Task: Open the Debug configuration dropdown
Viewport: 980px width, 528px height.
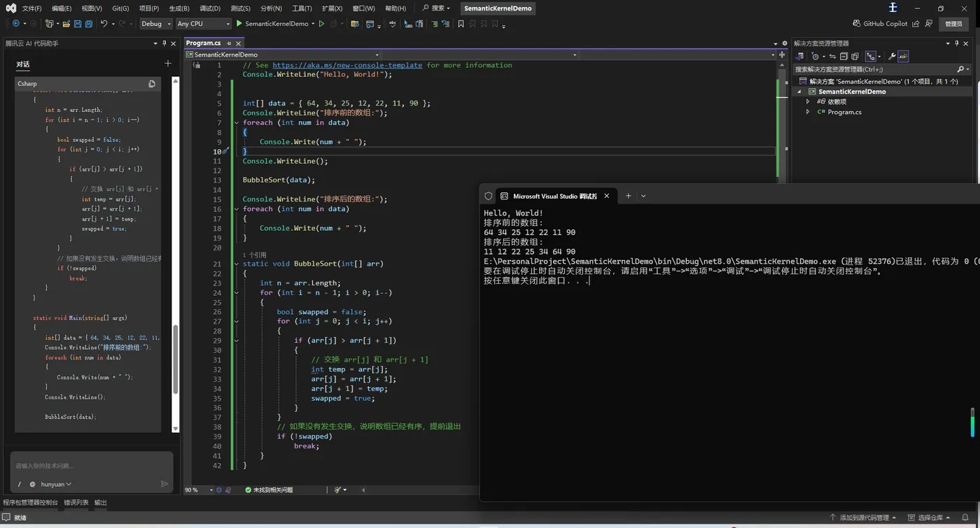Action: click(x=155, y=24)
